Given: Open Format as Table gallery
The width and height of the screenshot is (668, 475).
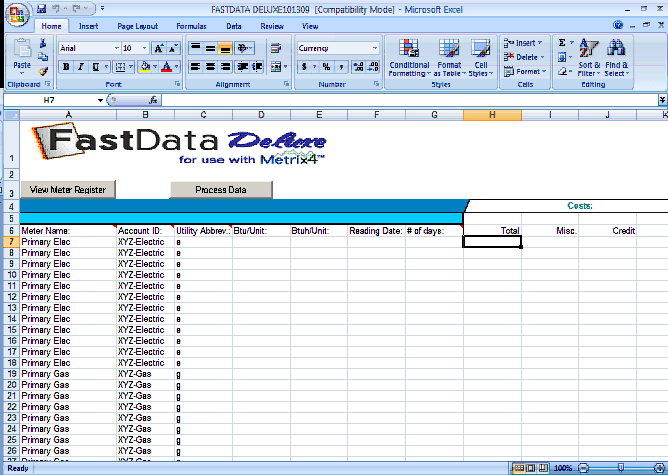Looking at the screenshot, I should coord(449,58).
